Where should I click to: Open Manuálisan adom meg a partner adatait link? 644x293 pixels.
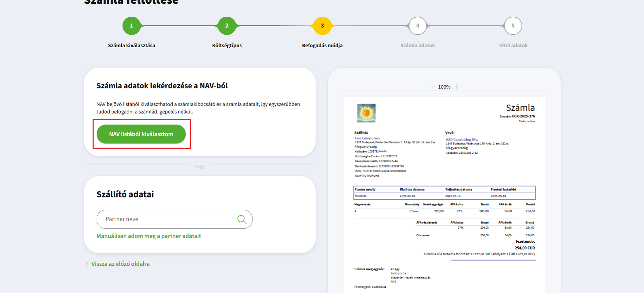click(x=149, y=236)
